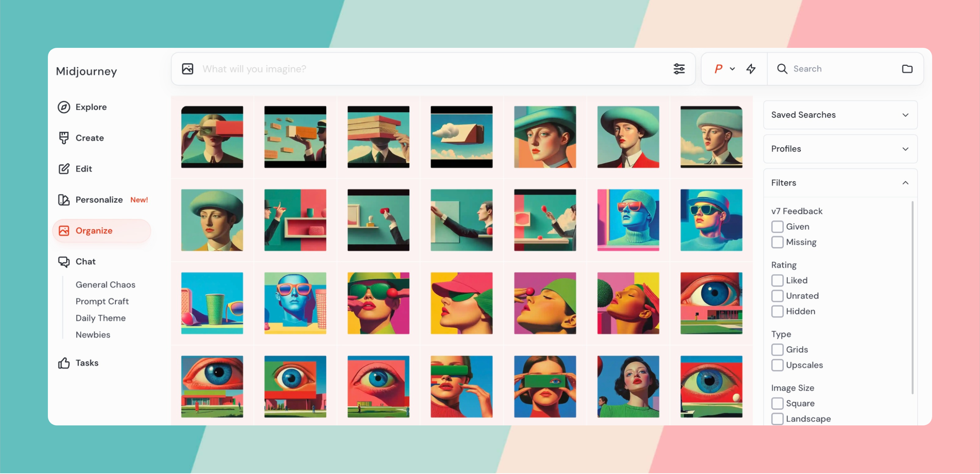The height and width of the screenshot is (474, 980).
Task: Open thumbnail of woman in pink cap on yellow
Action: 462,303
